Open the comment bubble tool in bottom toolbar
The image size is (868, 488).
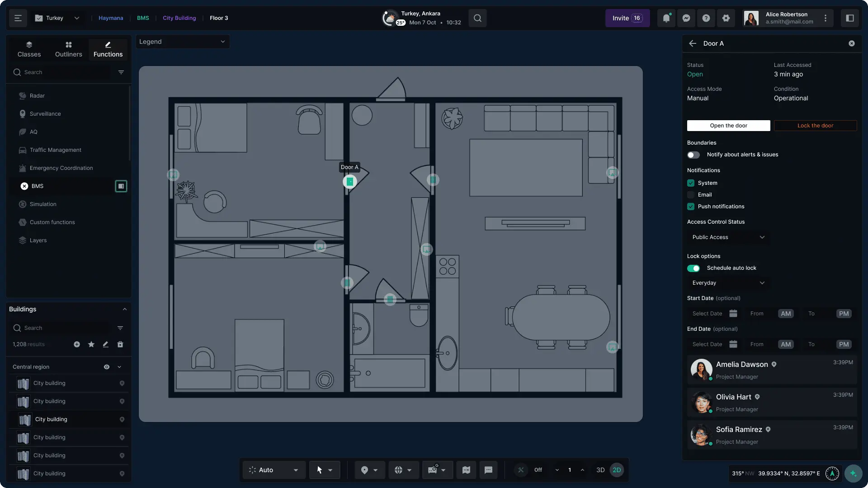(x=488, y=470)
